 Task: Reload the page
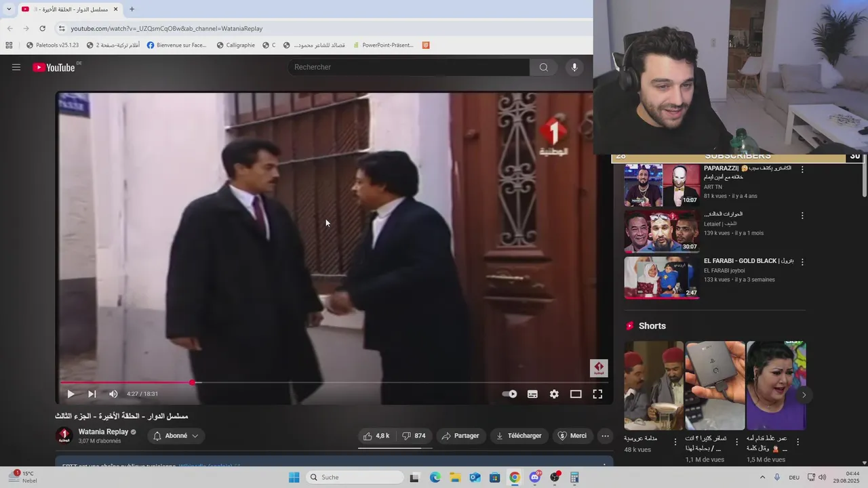pos(42,28)
